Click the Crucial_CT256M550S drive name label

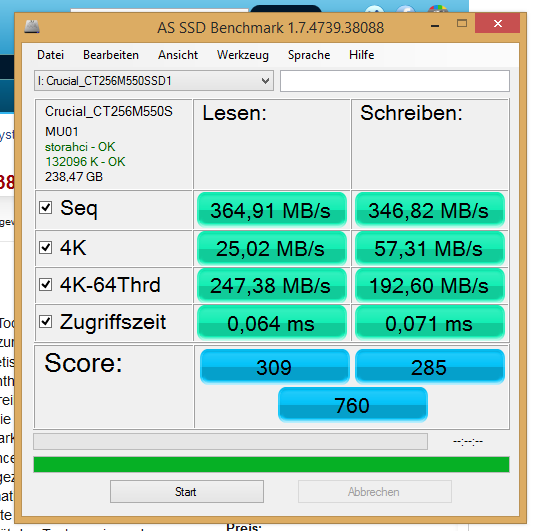point(109,111)
